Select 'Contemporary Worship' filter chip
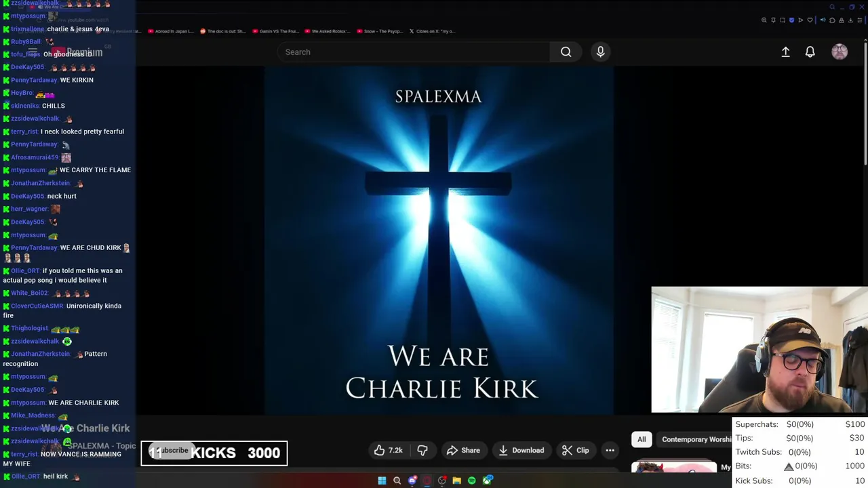The height and width of the screenshot is (488, 868). pos(696,439)
